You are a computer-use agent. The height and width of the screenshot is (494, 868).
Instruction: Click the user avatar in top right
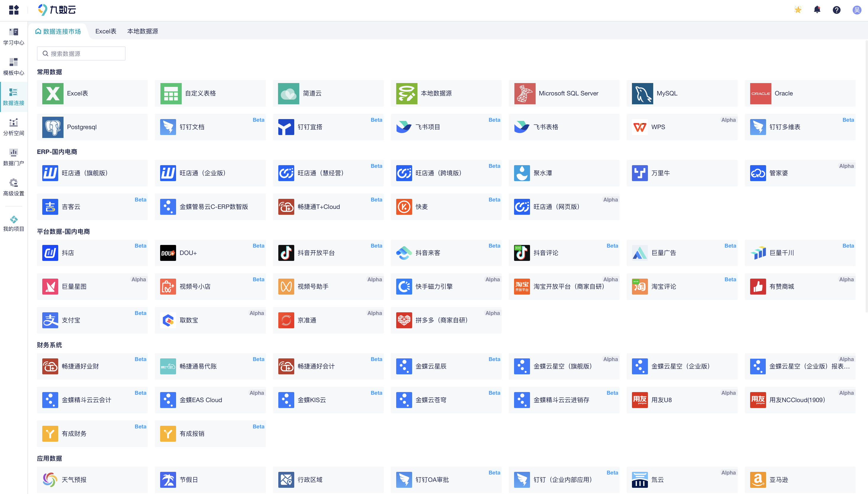856,10
